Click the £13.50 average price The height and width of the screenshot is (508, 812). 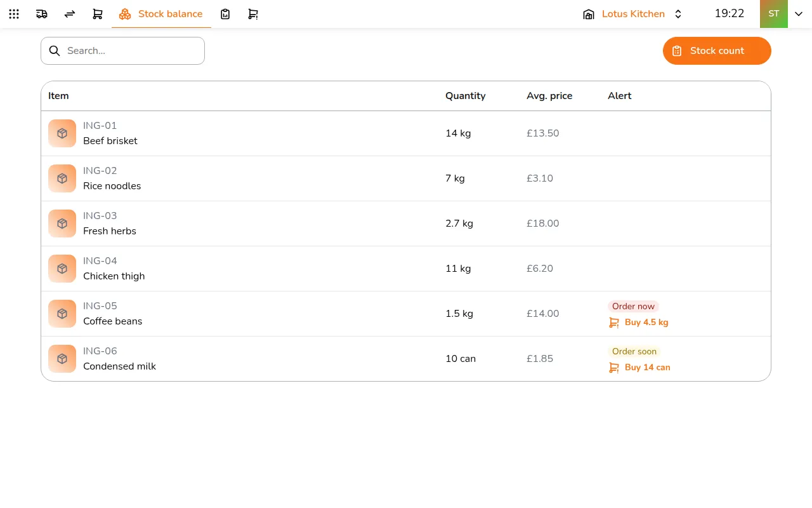pyautogui.click(x=543, y=133)
